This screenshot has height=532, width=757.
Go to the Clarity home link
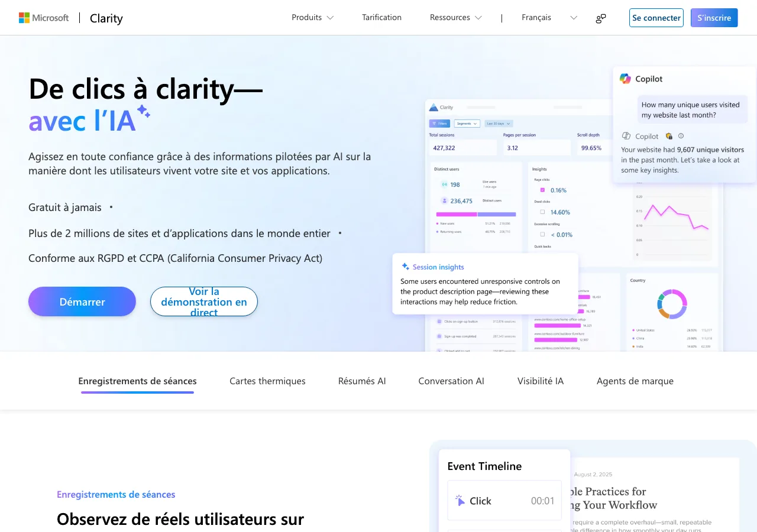106,18
